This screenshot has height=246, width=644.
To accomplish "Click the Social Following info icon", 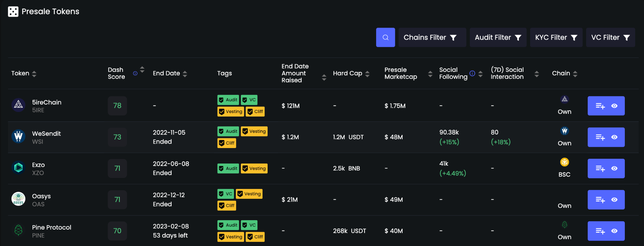I will point(472,73).
